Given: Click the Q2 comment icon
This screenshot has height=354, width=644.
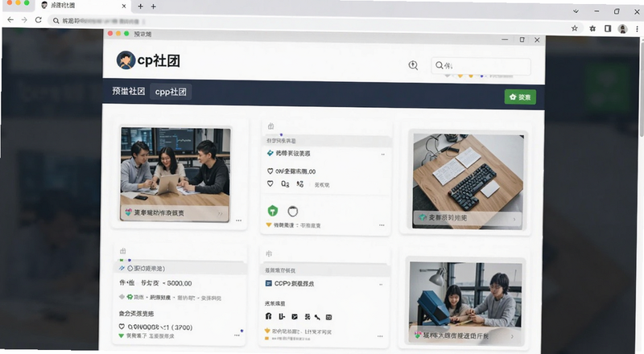Looking at the screenshot, I should point(285,184).
